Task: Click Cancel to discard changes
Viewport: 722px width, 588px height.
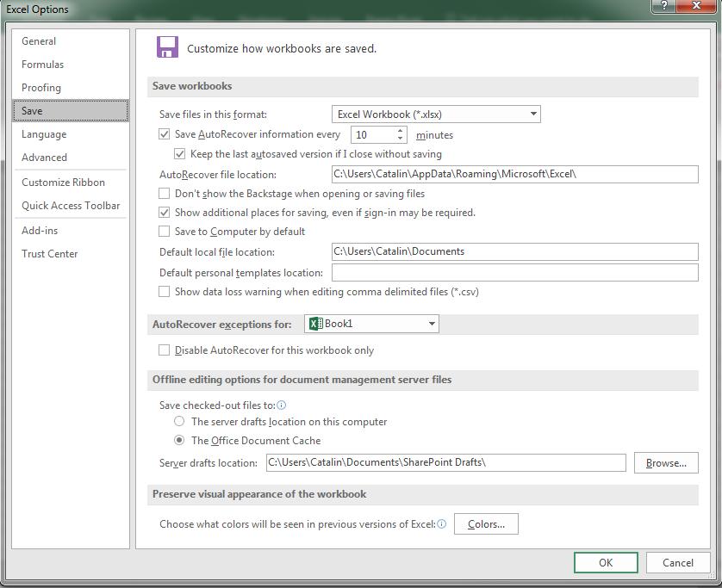Action: click(x=678, y=563)
